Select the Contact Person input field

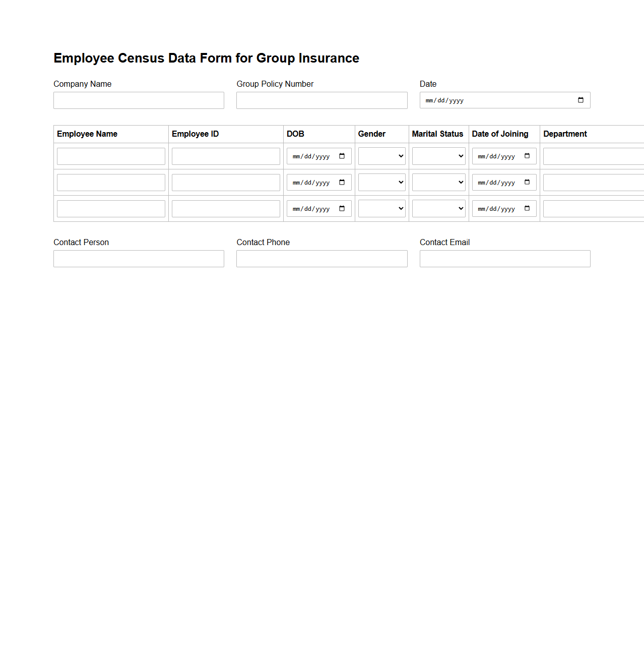pos(139,258)
